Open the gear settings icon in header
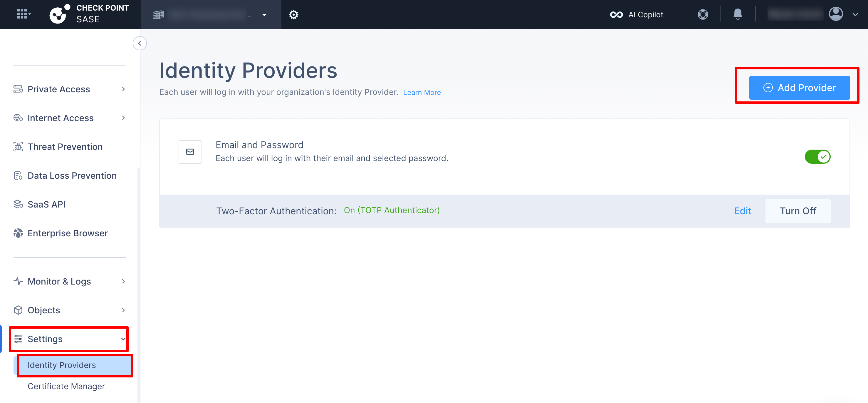This screenshot has width=868, height=403. [x=293, y=14]
